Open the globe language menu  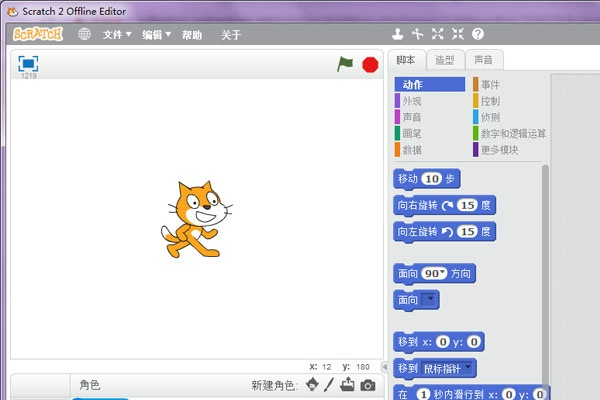84,34
